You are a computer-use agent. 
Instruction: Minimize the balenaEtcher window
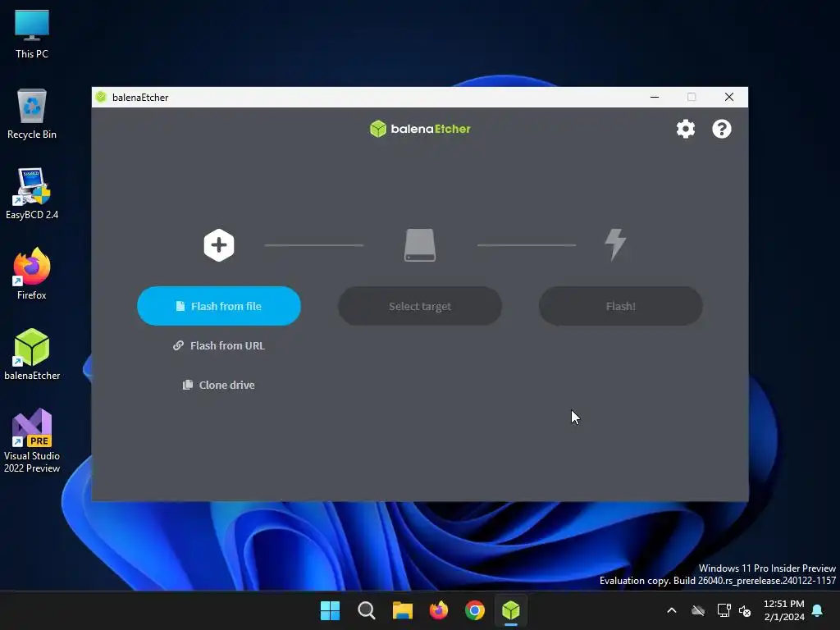tap(655, 97)
